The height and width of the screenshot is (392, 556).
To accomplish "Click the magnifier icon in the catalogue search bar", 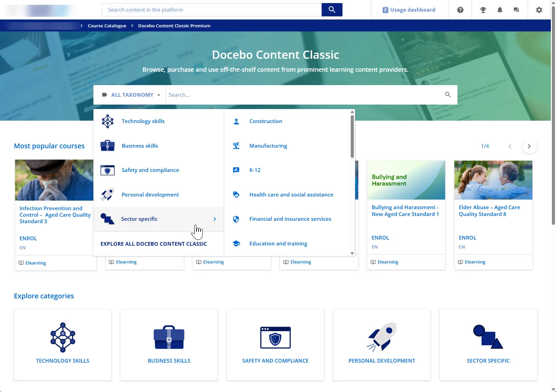I will [x=448, y=95].
